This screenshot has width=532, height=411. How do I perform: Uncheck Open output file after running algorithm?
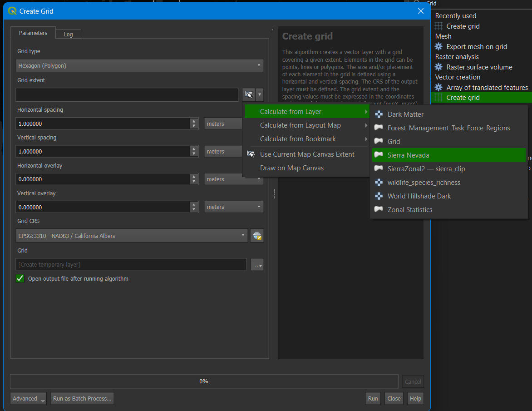(20, 278)
